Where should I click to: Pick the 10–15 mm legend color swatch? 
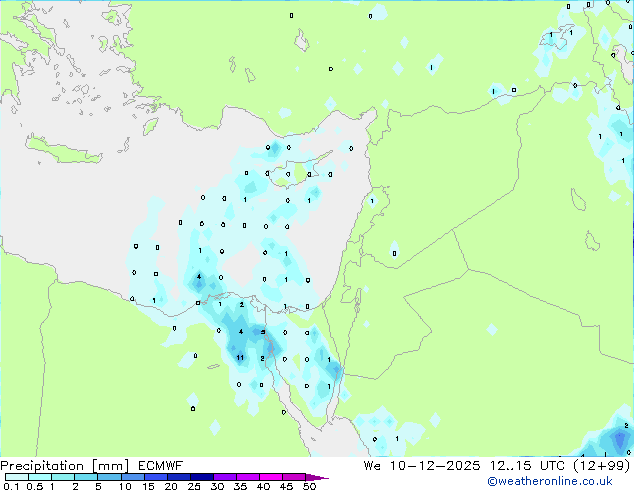tap(133, 477)
